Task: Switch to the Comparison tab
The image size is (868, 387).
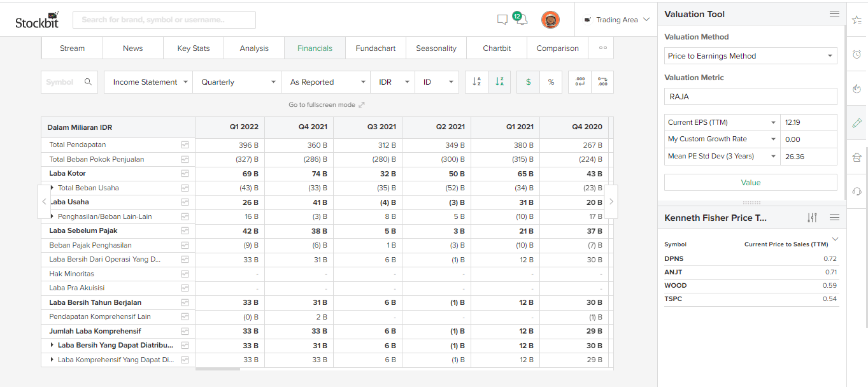Action: click(558, 48)
